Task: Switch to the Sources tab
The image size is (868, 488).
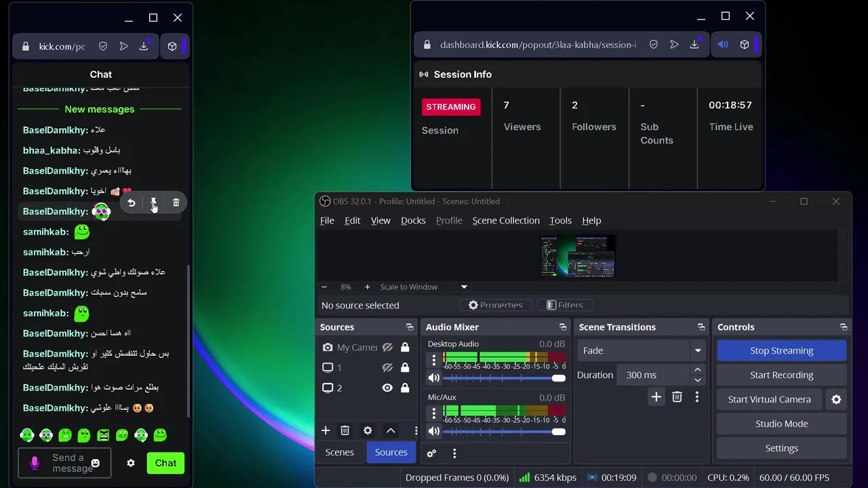Action: pyautogui.click(x=391, y=453)
